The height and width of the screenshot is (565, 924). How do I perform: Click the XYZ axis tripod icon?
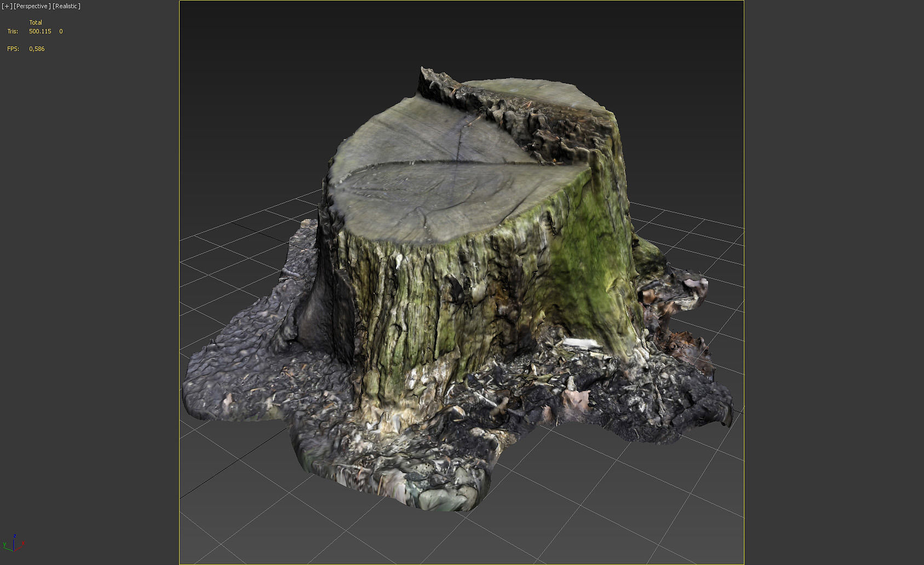(x=14, y=543)
